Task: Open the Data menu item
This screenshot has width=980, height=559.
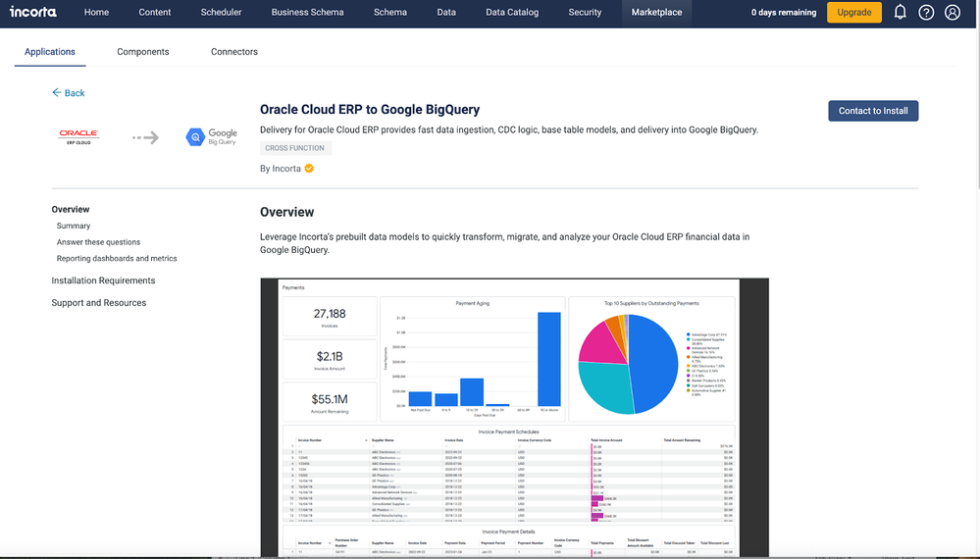Action: pos(446,12)
